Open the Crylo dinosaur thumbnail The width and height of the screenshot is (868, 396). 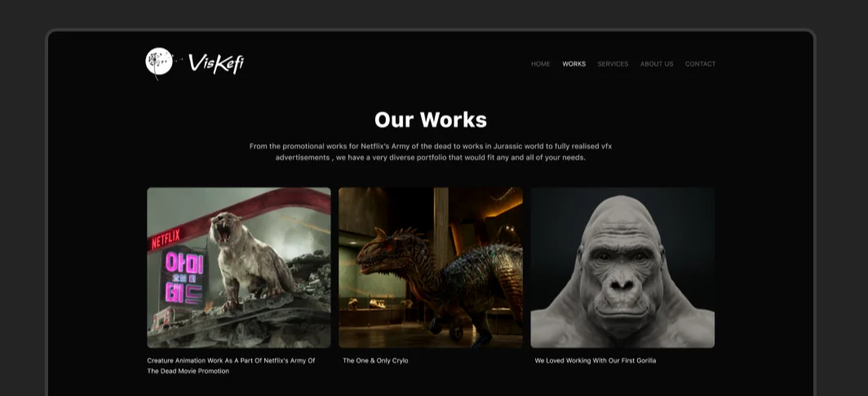click(431, 268)
